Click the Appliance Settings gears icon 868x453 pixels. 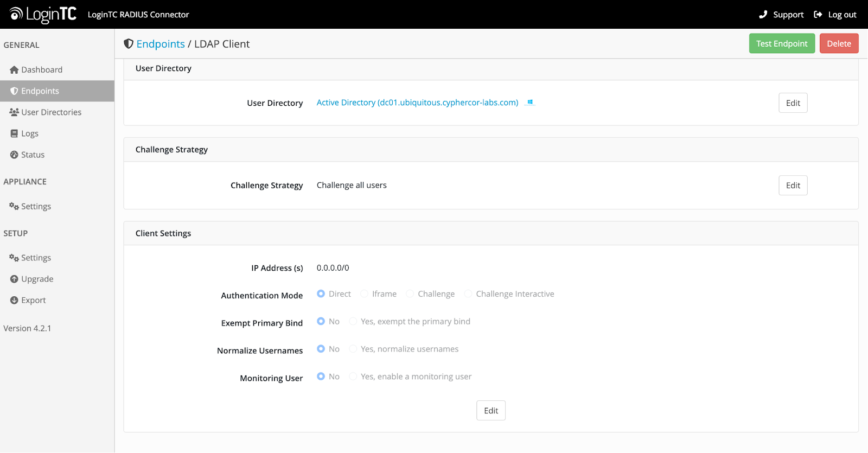(14, 206)
